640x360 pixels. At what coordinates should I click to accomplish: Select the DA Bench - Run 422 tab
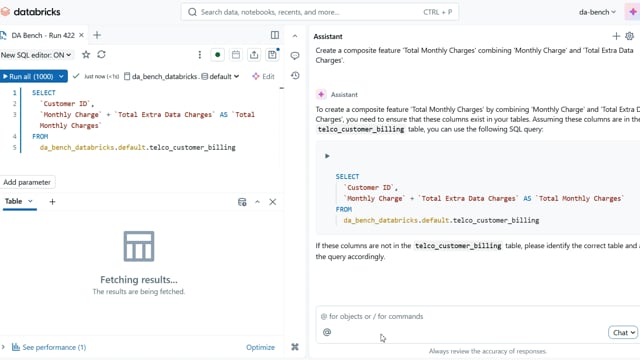pos(42,36)
